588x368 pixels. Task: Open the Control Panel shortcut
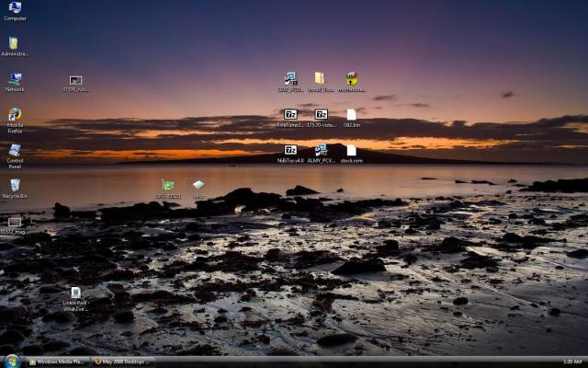pyautogui.click(x=15, y=156)
